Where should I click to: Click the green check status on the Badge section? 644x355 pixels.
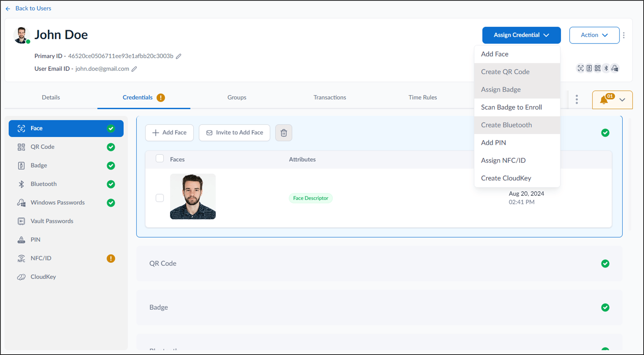pyautogui.click(x=605, y=308)
